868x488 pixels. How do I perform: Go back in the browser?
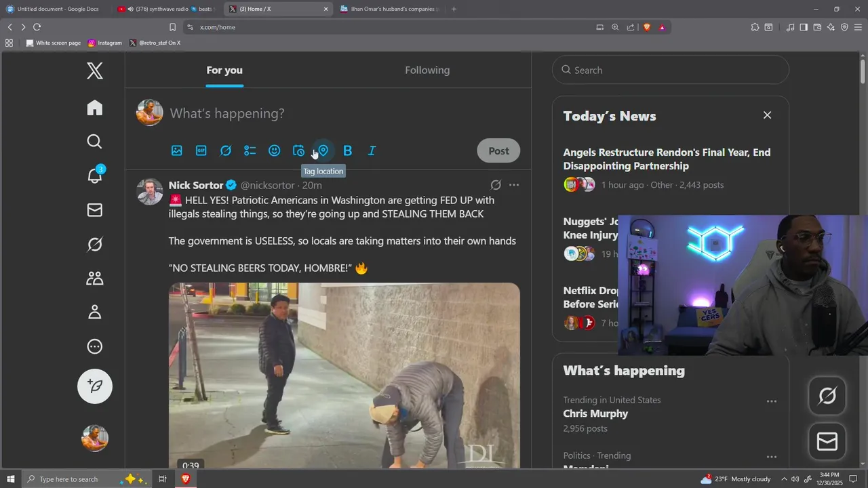point(9,27)
